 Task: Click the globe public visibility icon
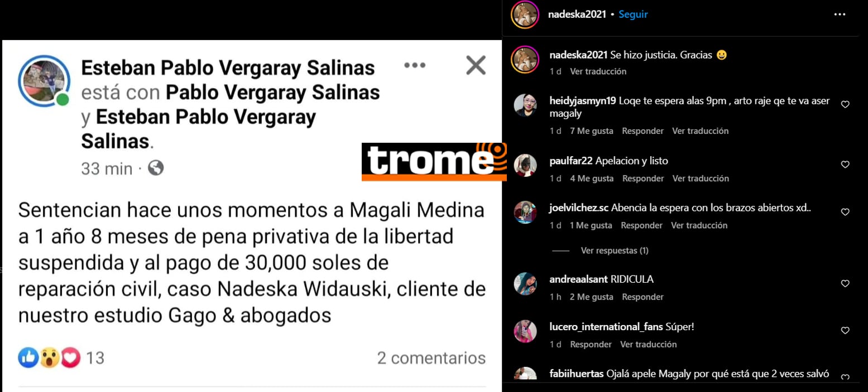pos(156,168)
